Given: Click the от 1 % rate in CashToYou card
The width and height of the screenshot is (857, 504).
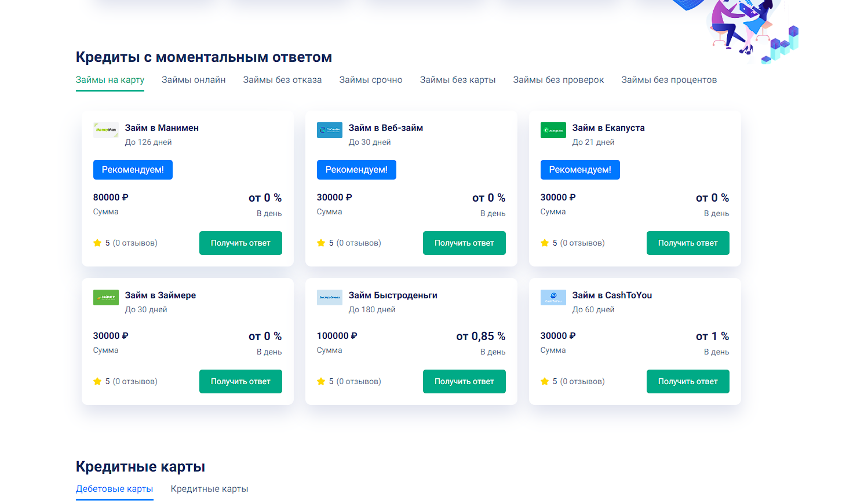Looking at the screenshot, I should pos(713,337).
